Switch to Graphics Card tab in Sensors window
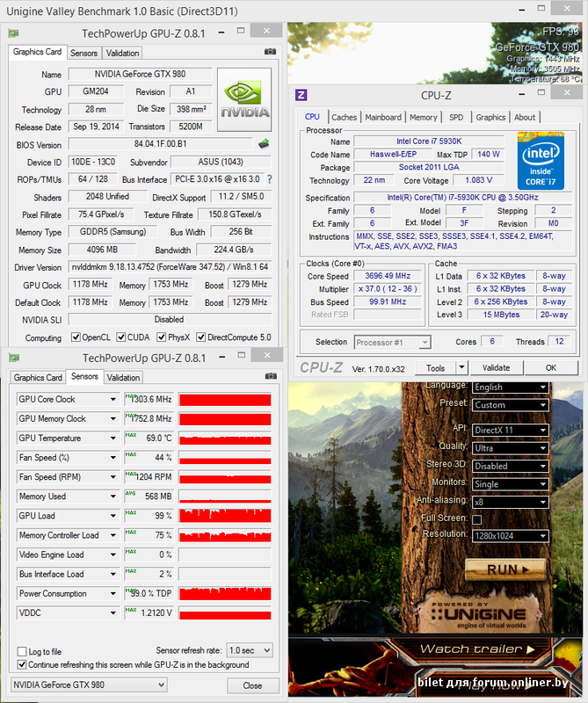 click(38, 378)
